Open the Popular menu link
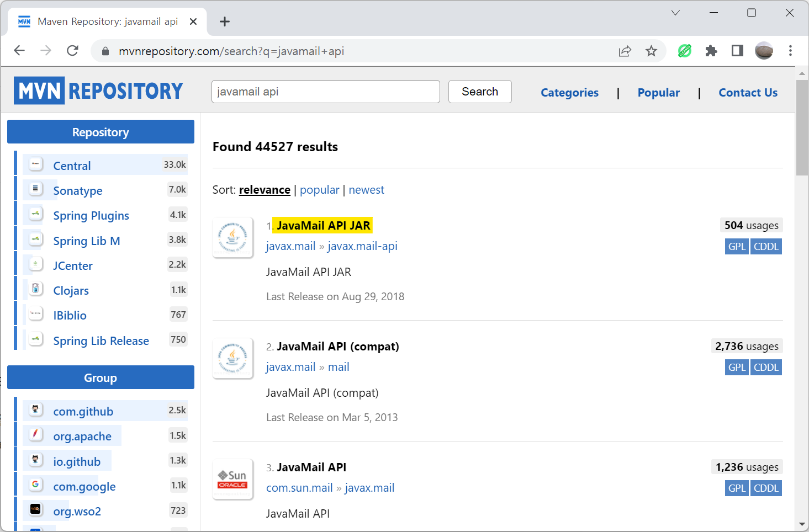 658,93
